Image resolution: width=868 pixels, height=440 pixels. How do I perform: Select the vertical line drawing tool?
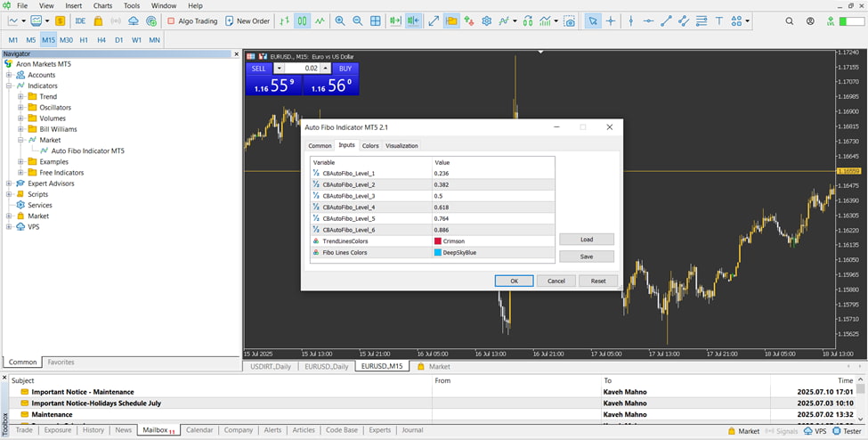pyautogui.click(x=630, y=21)
